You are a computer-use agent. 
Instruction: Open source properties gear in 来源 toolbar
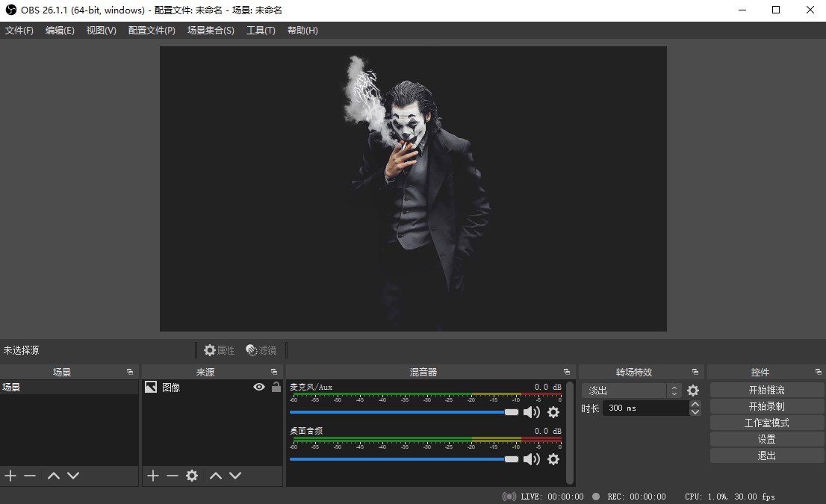[192, 476]
